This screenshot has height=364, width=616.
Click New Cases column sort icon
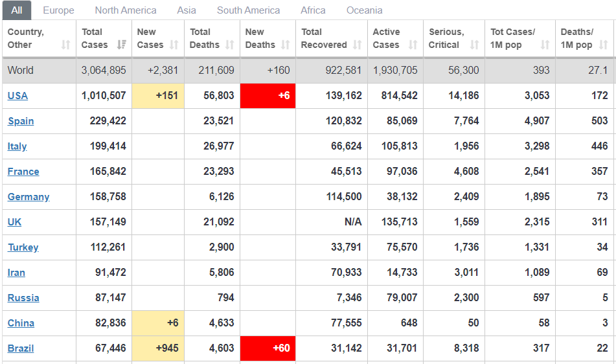174,45
